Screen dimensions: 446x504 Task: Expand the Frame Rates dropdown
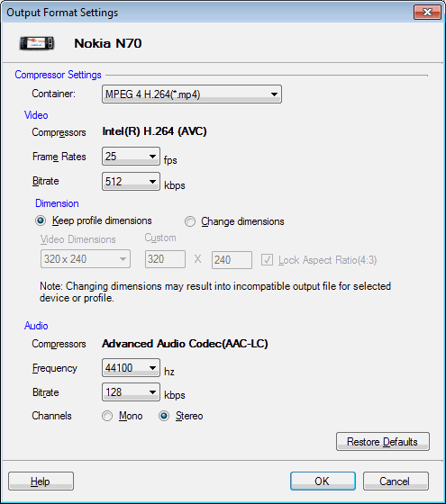pyautogui.click(x=131, y=157)
